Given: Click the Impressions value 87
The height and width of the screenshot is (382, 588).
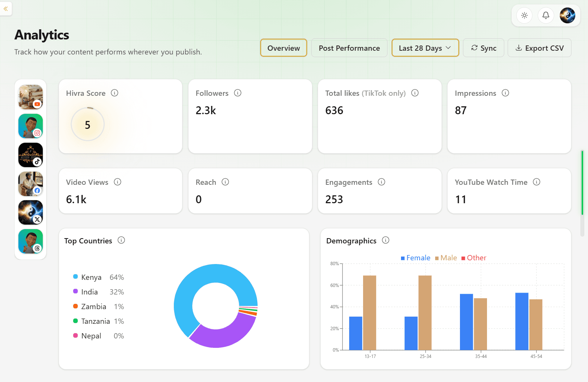Looking at the screenshot, I should 461,110.
